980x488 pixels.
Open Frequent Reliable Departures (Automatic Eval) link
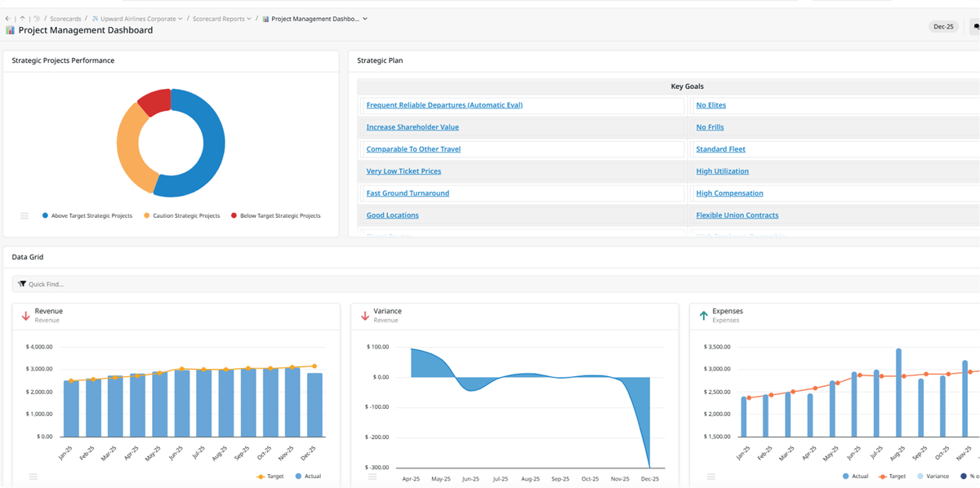(444, 105)
